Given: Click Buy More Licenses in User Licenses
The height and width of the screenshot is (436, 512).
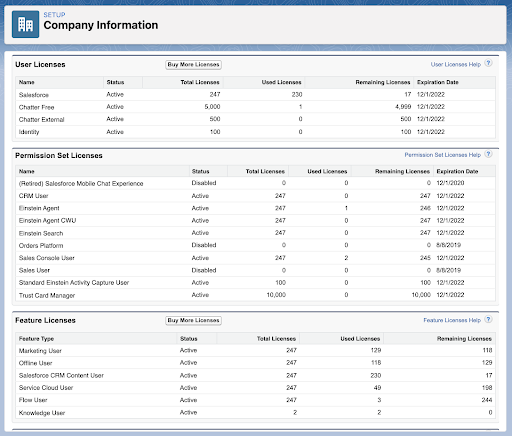Looking at the screenshot, I should [193, 65].
